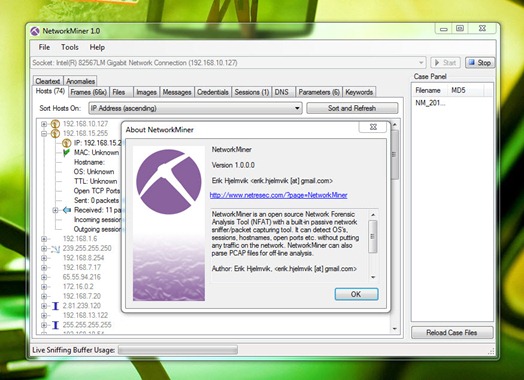Image resolution: width=524 pixels, height=380 pixels.
Task: Expand the 2.81.239.120 host node
Action: click(44, 306)
